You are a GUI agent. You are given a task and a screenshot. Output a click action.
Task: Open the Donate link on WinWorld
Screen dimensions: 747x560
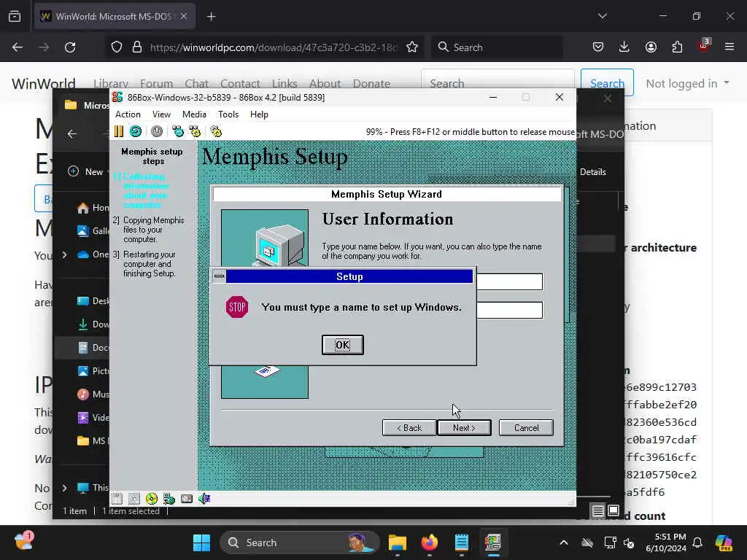point(371,83)
